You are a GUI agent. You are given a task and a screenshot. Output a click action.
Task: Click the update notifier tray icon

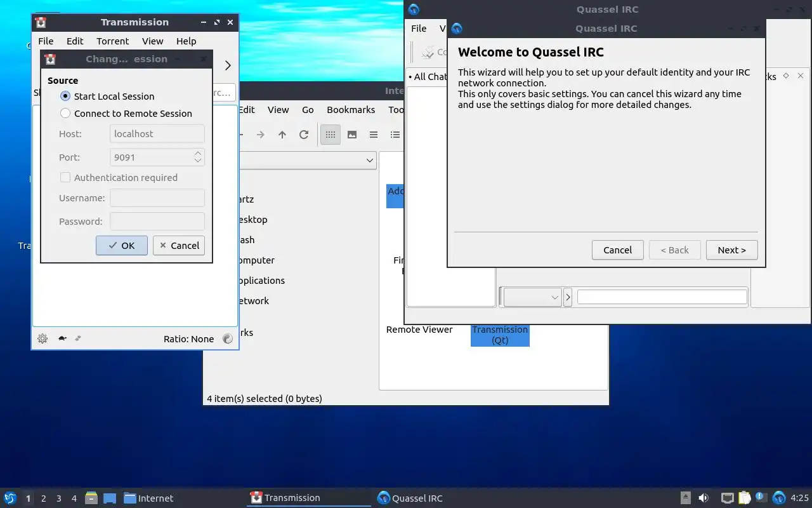(761, 498)
